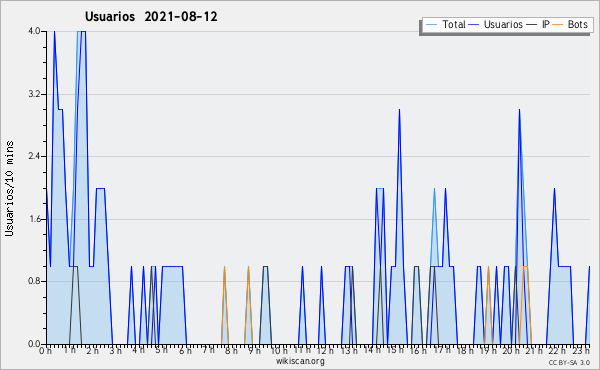Click the y-axis value 4.0
Screen dimensions: 600x370
tap(34, 31)
